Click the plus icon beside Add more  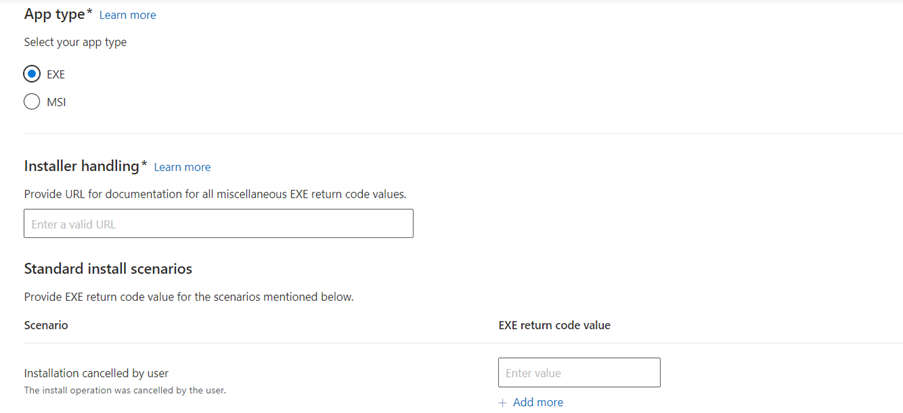(503, 402)
